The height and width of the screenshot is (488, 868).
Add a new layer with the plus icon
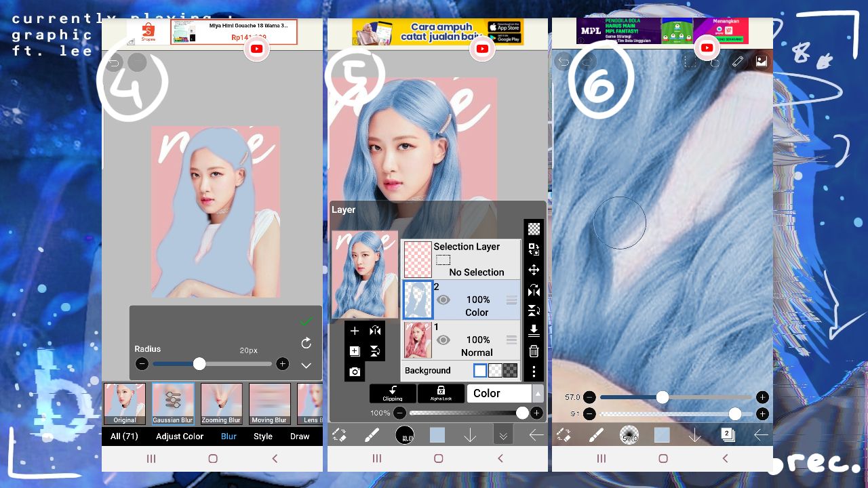(355, 331)
